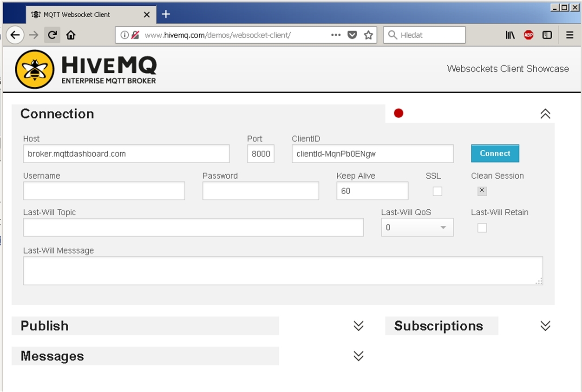Enable the SSL checkbox
Viewport: 582px width, 392px height.
click(438, 191)
